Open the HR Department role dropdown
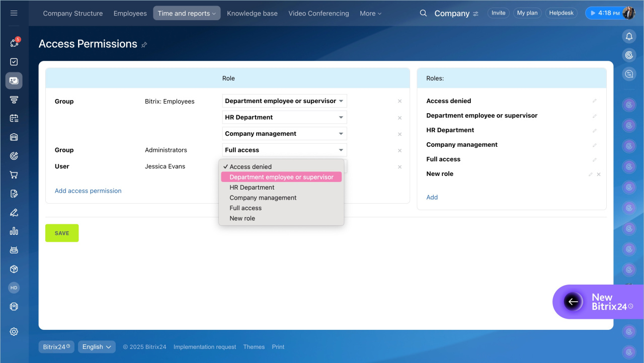Image resolution: width=644 pixels, height=363 pixels. pos(284,118)
